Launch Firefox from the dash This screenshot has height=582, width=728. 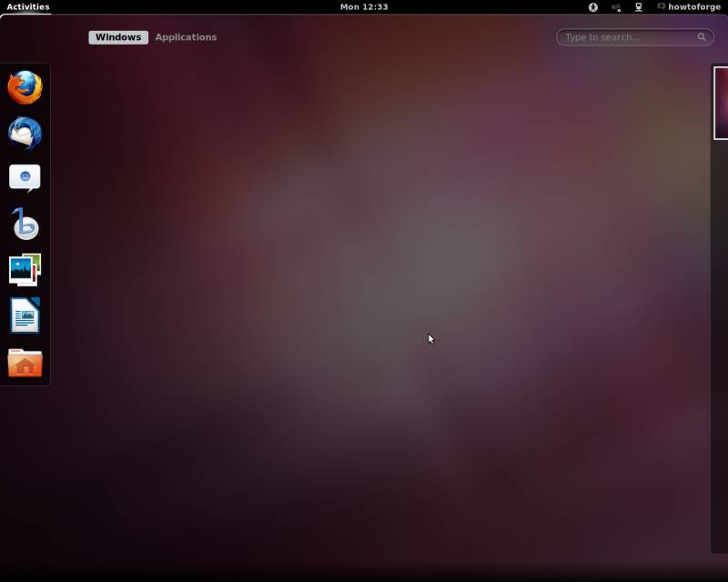[x=25, y=87]
